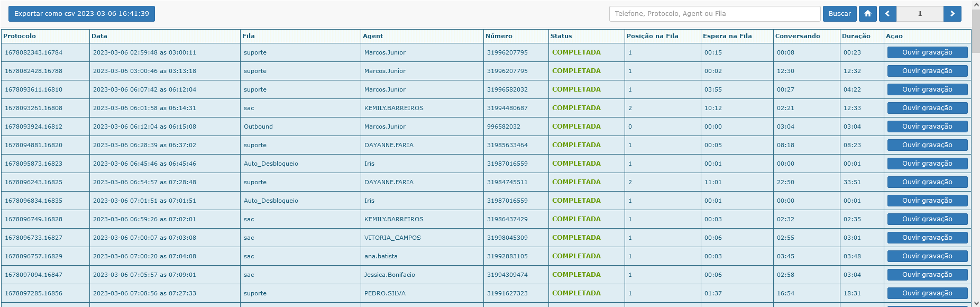The width and height of the screenshot is (980, 307).
Task: Click the home icon button
Action: [867, 14]
